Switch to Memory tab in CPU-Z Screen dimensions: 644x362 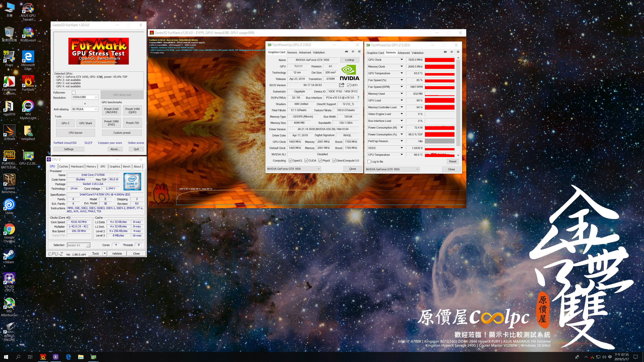coord(91,166)
